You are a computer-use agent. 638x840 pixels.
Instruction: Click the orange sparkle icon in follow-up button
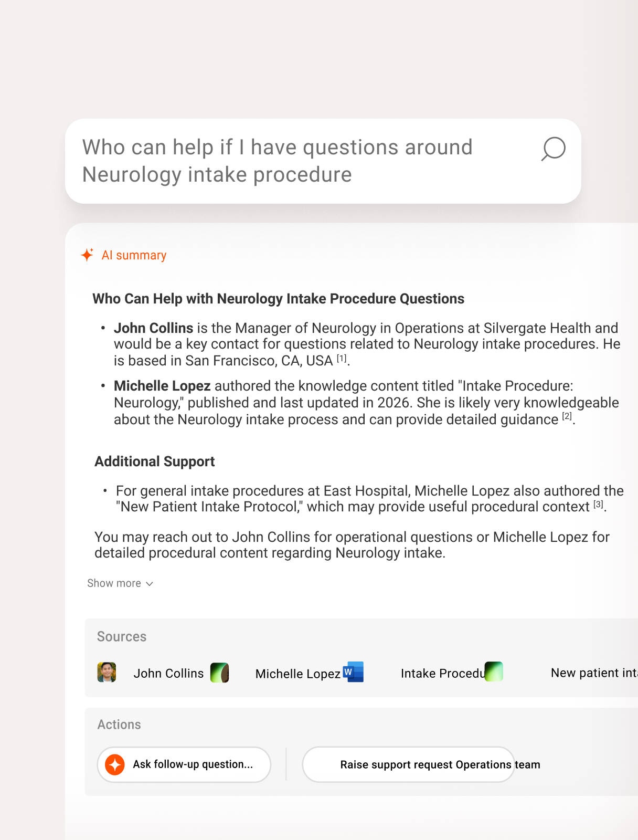click(114, 764)
